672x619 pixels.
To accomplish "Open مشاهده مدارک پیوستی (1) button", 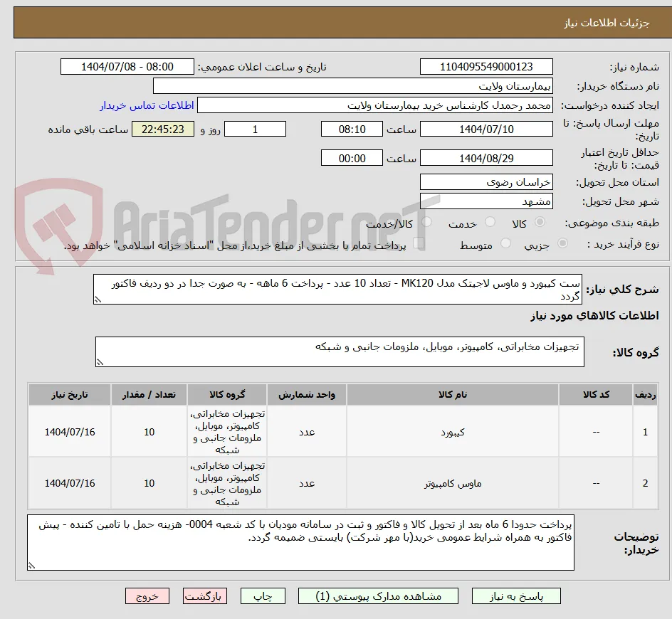I will click(x=378, y=596).
